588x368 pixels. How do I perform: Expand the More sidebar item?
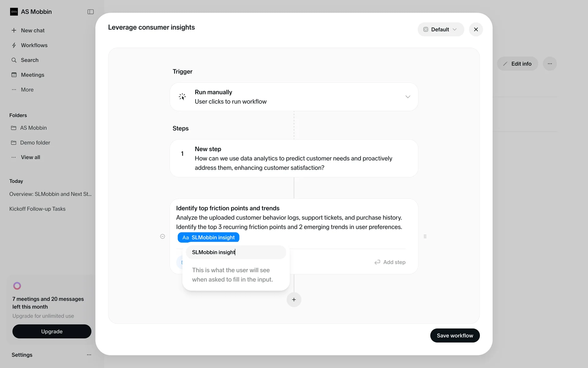[27, 90]
